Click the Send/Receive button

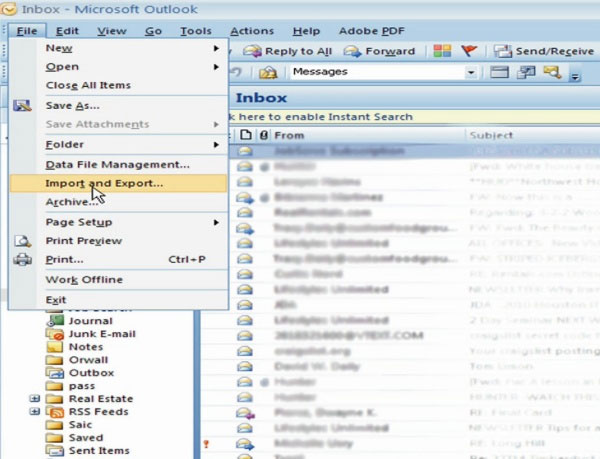[x=544, y=51]
